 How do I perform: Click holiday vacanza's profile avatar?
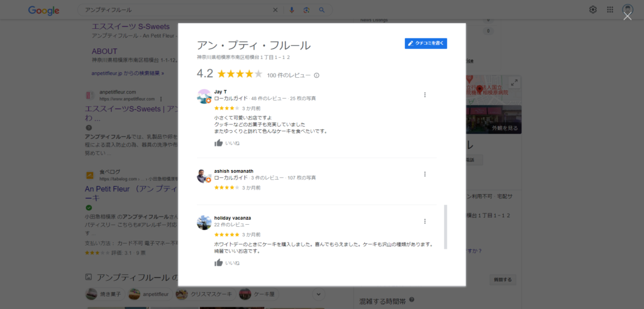[204, 223]
